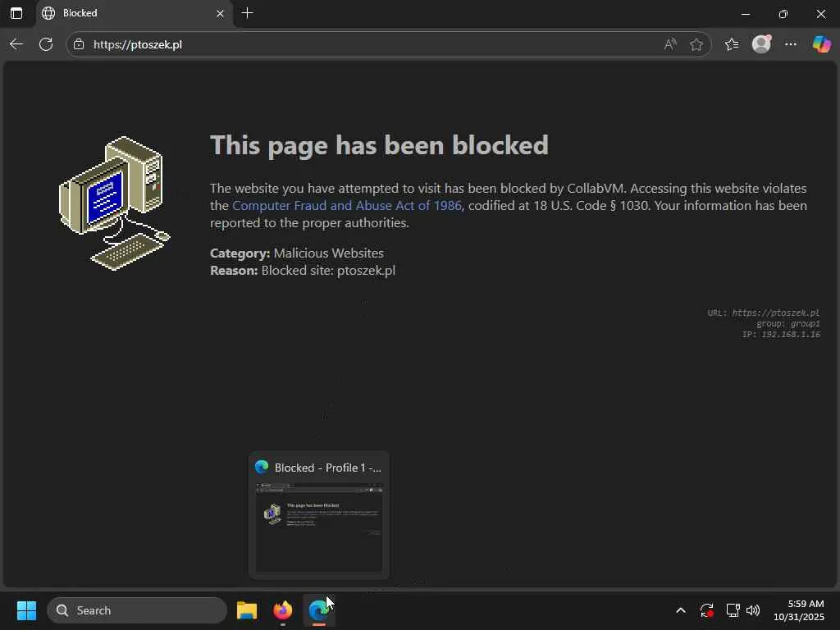Go back using the back arrow

[16, 44]
